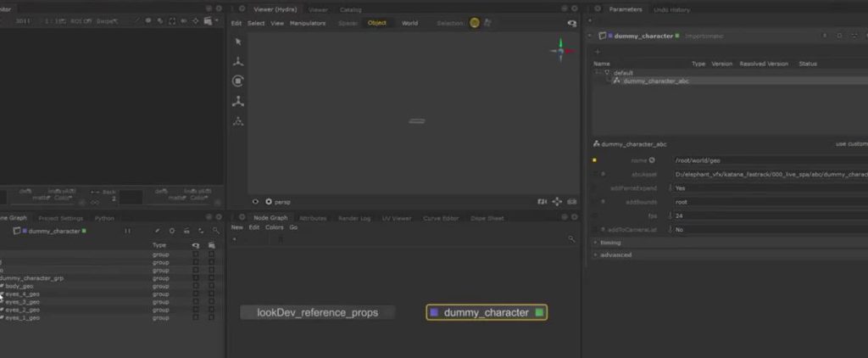This screenshot has width=868, height=358.
Task: Open the Manipulators menu in viewer
Action: point(308,23)
